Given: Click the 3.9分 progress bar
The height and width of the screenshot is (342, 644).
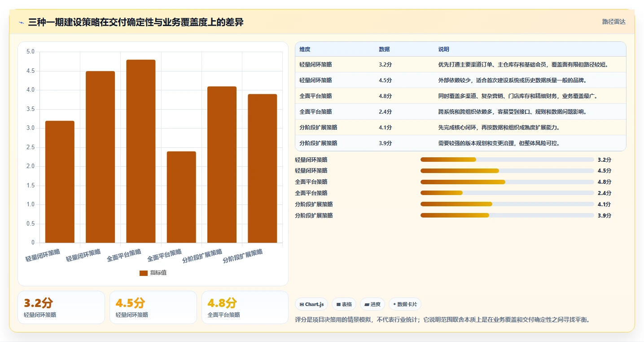Looking at the screenshot, I should click(x=507, y=216).
